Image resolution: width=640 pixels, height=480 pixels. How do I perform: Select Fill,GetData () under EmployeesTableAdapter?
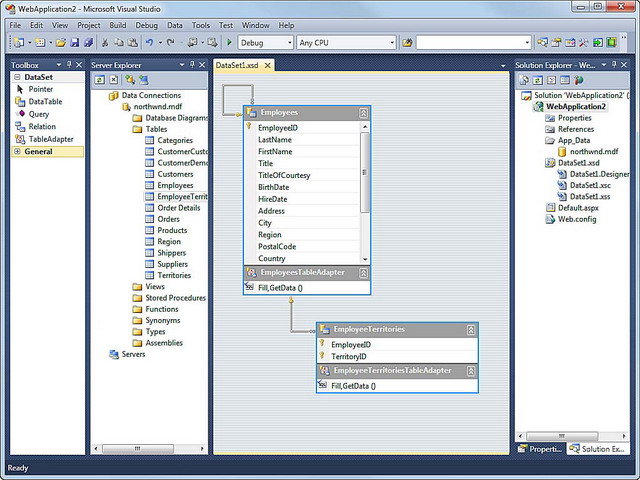[x=280, y=288]
